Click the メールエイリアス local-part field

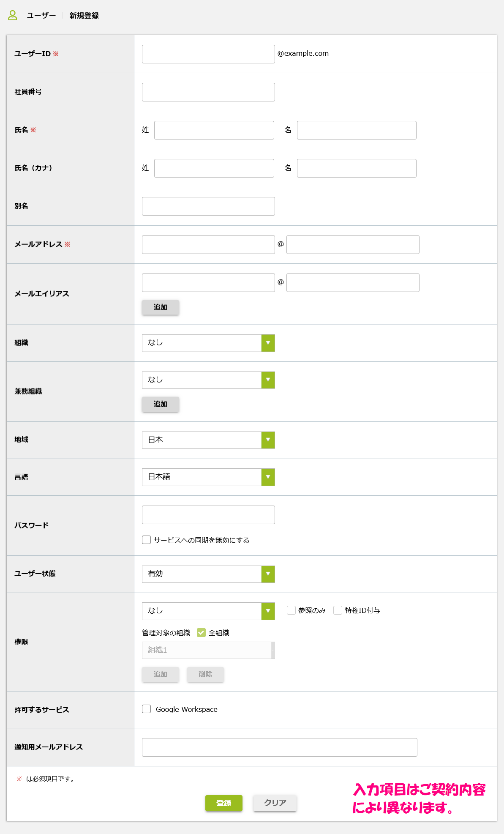[208, 283]
